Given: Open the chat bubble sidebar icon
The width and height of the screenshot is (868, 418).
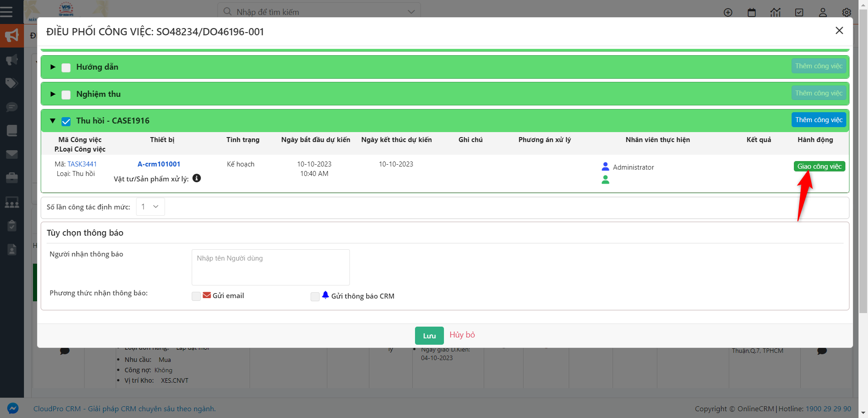Looking at the screenshot, I should pyautogui.click(x=12, y=107).
